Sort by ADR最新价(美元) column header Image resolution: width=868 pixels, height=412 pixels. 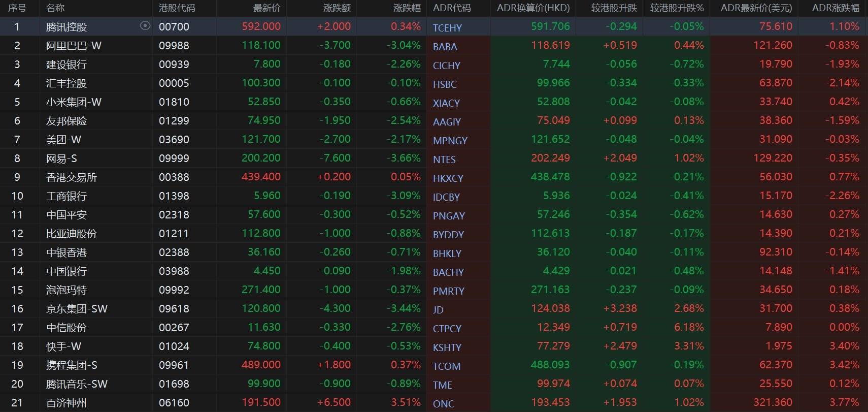756,8
